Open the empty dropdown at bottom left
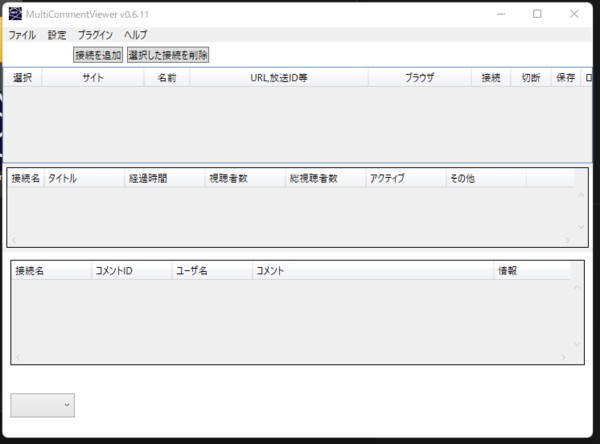 tap(42, 405)
